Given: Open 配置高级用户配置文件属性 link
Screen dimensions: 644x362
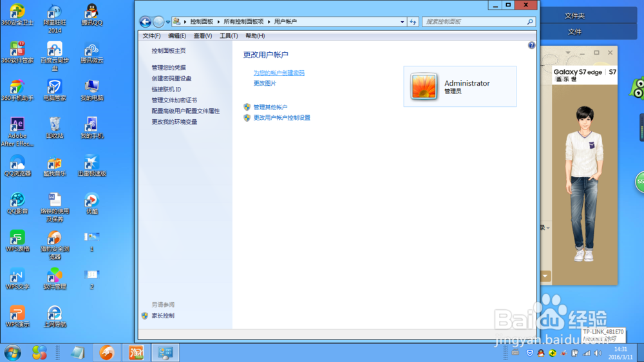Looking at the screenshot, I should 185,111.
